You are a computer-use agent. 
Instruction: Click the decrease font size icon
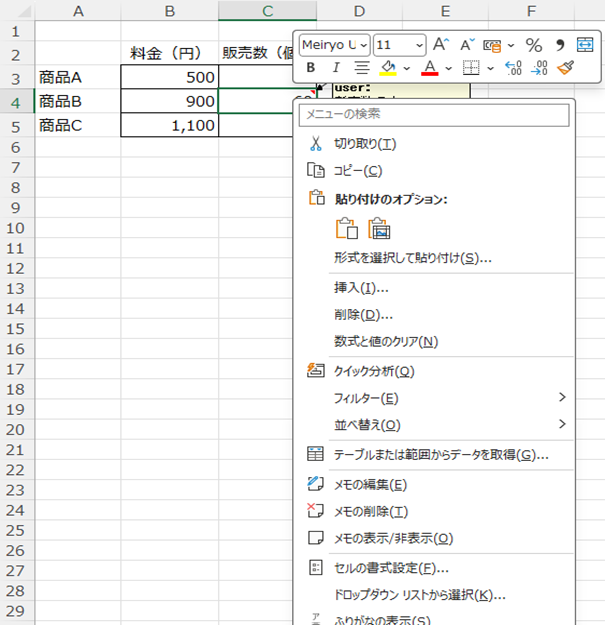point(467,45)
